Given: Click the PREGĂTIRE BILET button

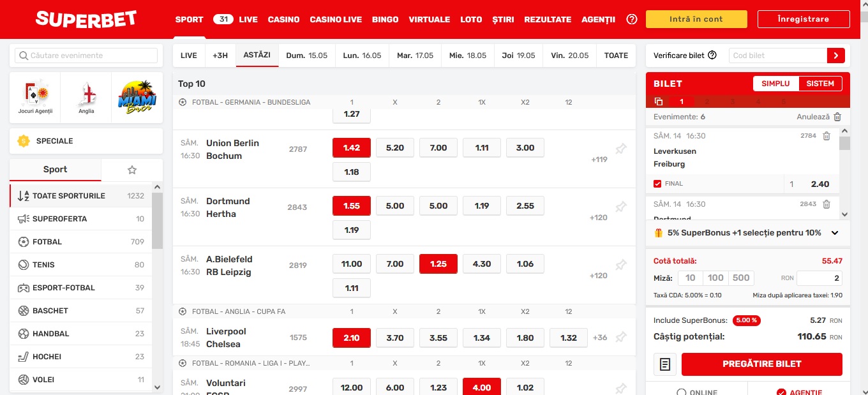Looking at the screenshot, I should pos(762,364).
